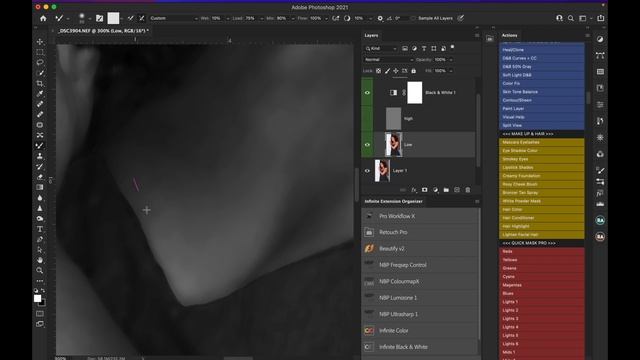Screen dimensions: 640x360
Task: Select the Infinite Extension Organizer tab
Action: (x=393, y=201)
